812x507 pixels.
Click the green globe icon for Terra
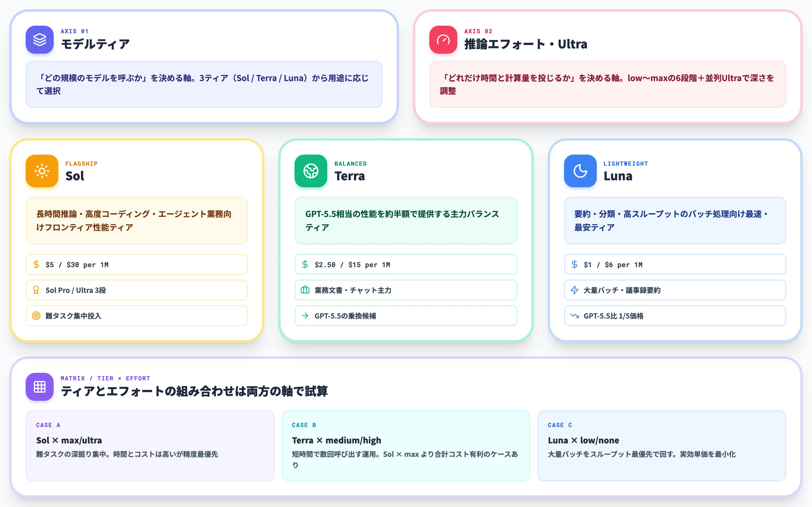[311, 171]
